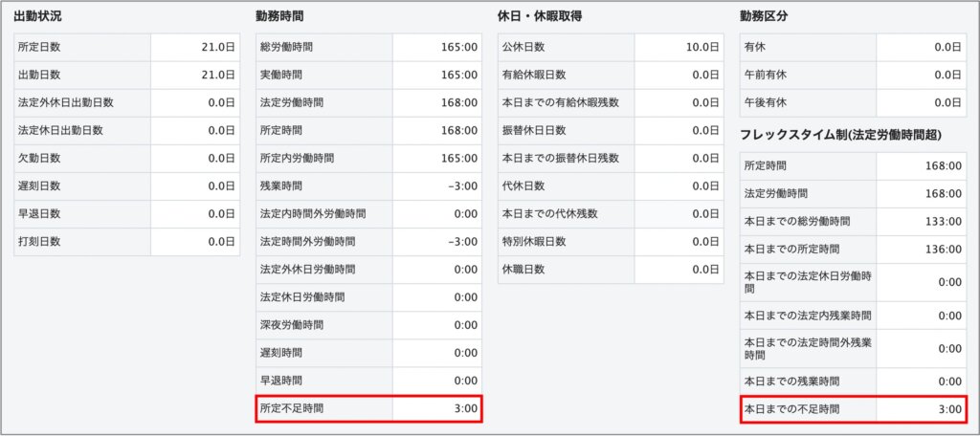Click the 休日・休暇取得 section heading
980x436 pixels.
point(541,16)
